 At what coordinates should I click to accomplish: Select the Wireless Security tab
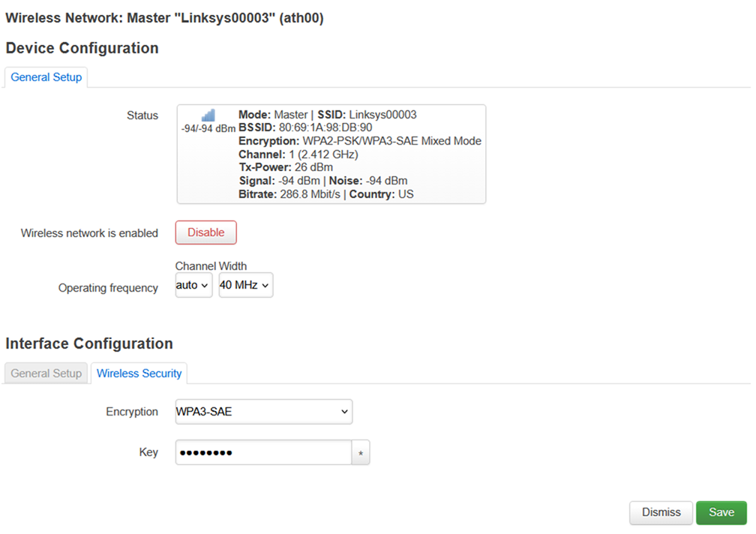tap(139, 373)
